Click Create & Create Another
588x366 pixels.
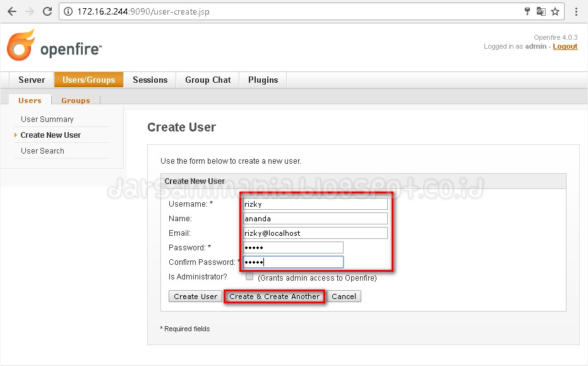(x=274, y=296)
